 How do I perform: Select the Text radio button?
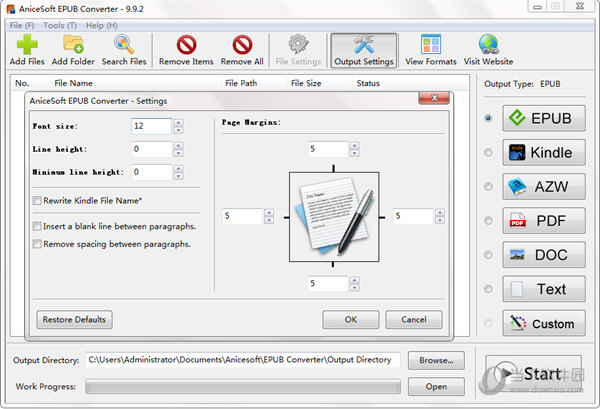[x=488, y=289]
